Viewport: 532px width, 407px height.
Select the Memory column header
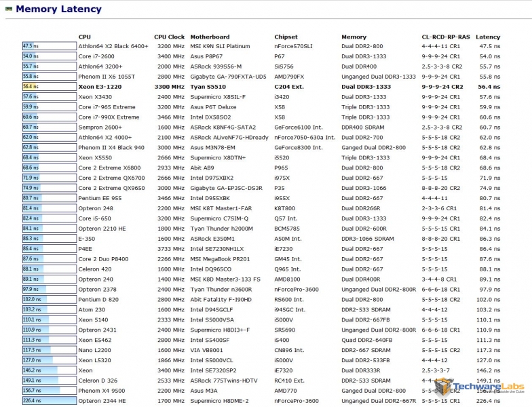[354, 37]
